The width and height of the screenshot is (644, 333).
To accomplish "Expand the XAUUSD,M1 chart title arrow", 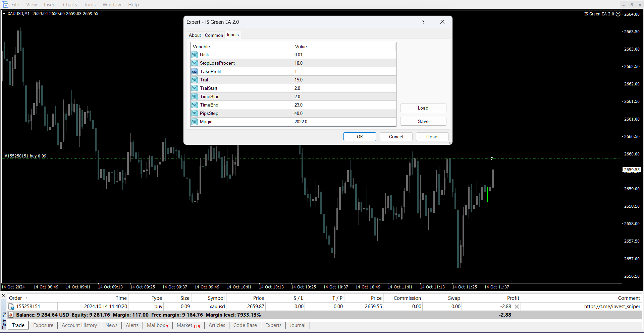I will 4,14.
